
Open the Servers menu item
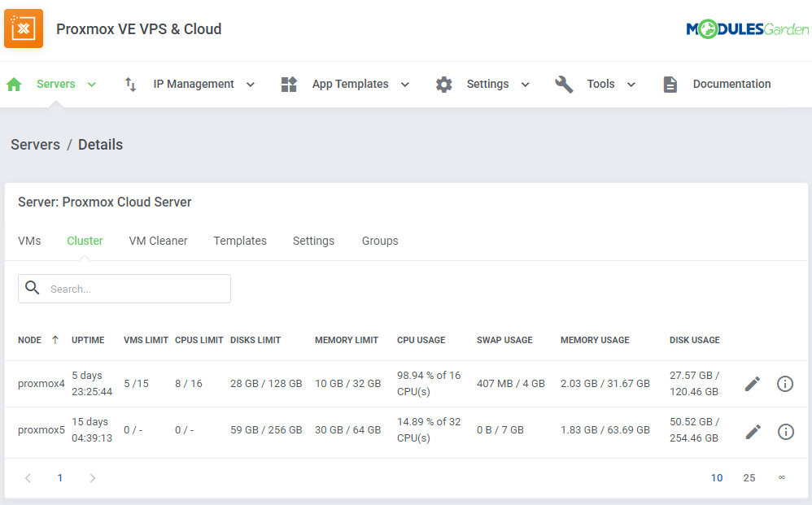click(55, 84)
